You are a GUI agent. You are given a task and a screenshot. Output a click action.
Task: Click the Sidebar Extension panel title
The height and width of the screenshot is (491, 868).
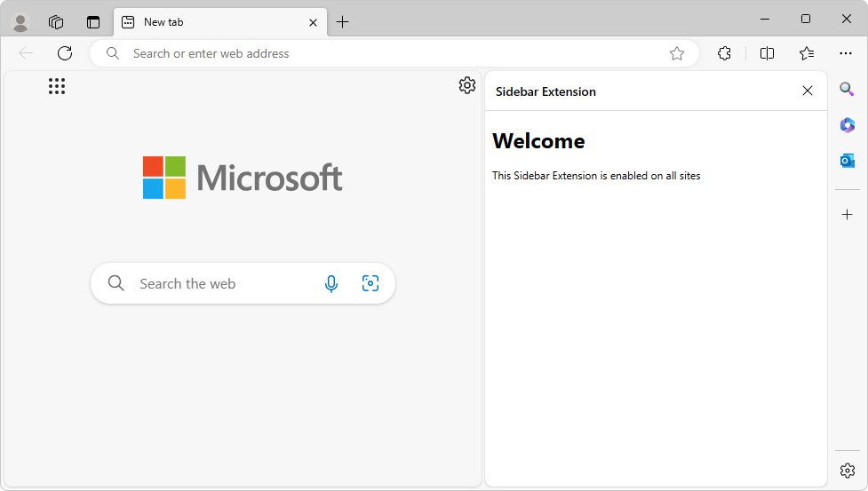click(545, 91)
